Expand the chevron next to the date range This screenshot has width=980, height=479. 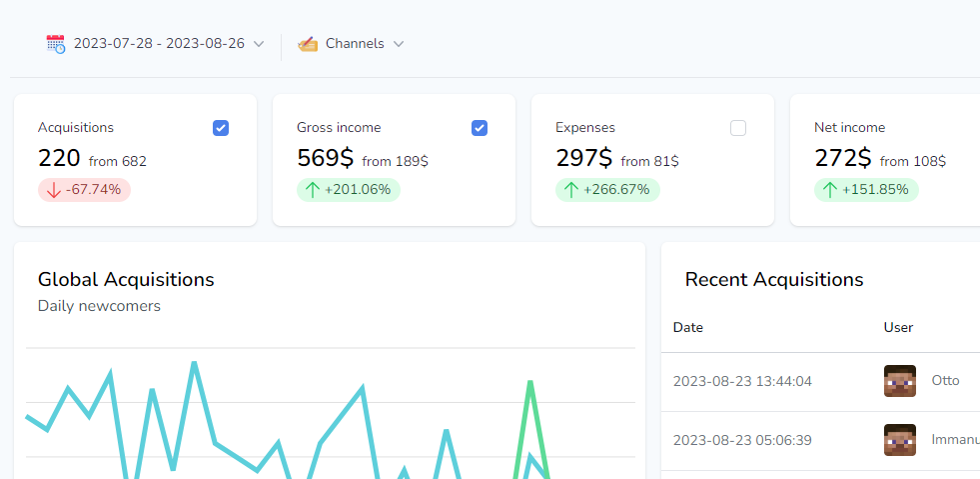point(259,44)
